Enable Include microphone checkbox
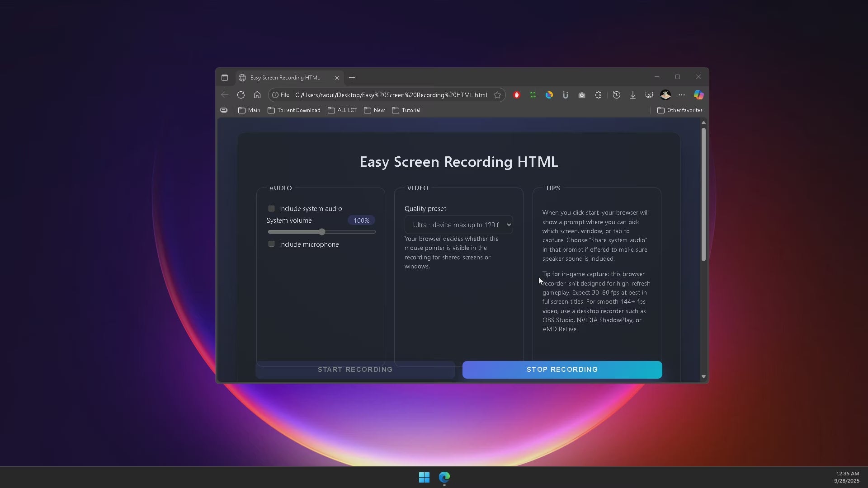This screenshot has height=488, width=868. click(x=271, y=244)
